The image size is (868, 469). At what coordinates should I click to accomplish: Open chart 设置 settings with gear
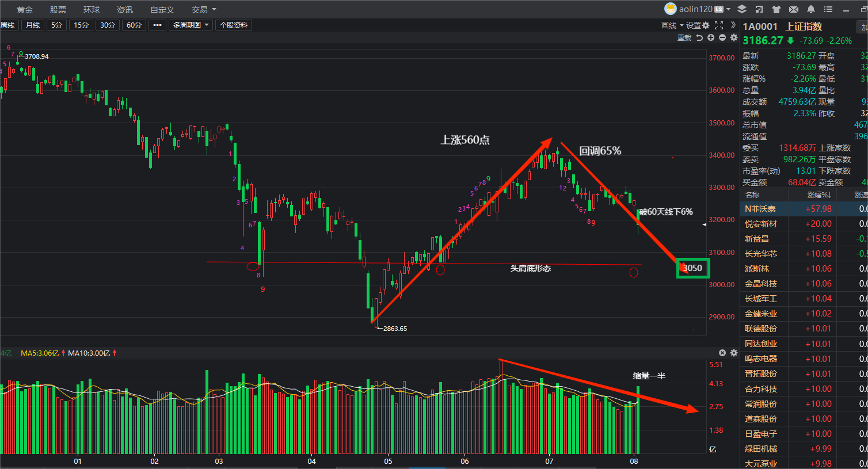[698, 25]
